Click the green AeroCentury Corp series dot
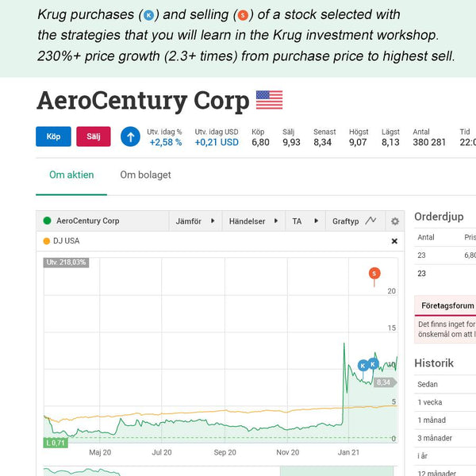Image resolution: width=476 pixels, height=476 pixels. coord(47,221)
